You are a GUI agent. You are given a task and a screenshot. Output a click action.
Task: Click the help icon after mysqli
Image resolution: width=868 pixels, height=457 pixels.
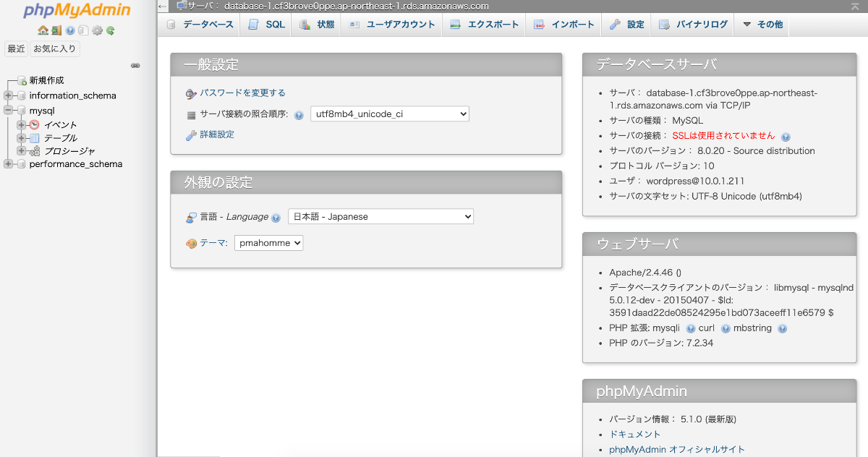[690, 328]
